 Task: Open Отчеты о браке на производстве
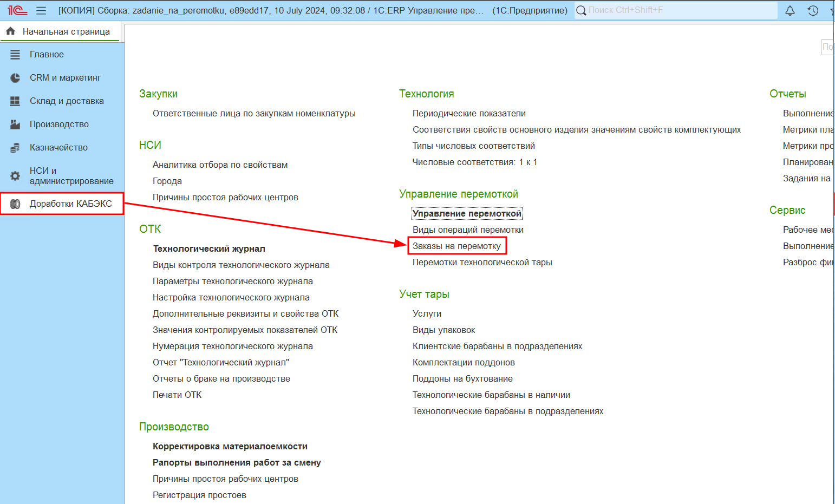point(221,379)
